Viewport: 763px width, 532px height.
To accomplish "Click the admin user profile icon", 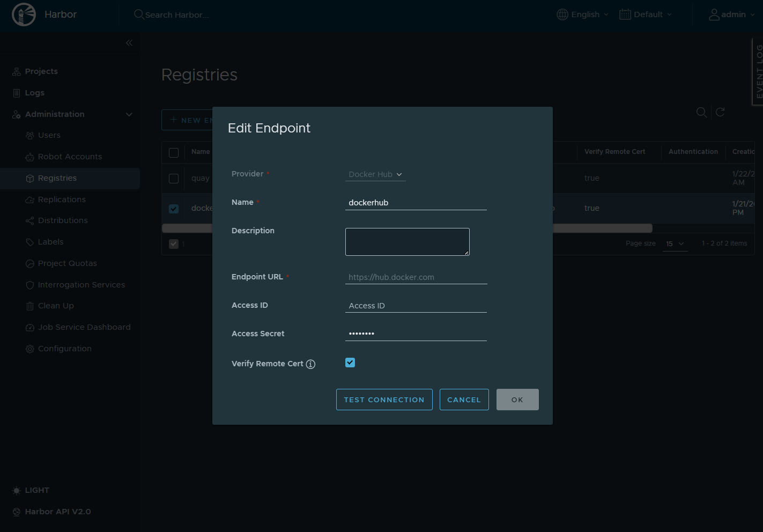I will click(714, 14).
